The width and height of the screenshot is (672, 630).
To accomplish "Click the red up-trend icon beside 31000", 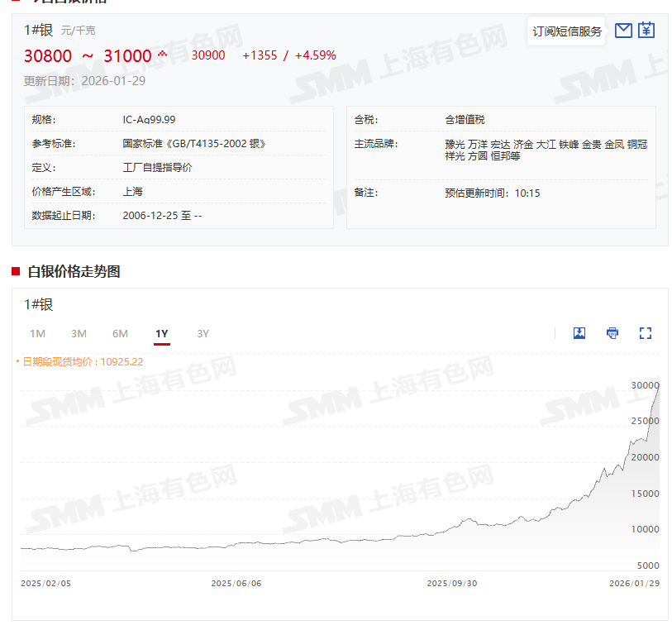I will pyautogui.click(x=162, y=55).
